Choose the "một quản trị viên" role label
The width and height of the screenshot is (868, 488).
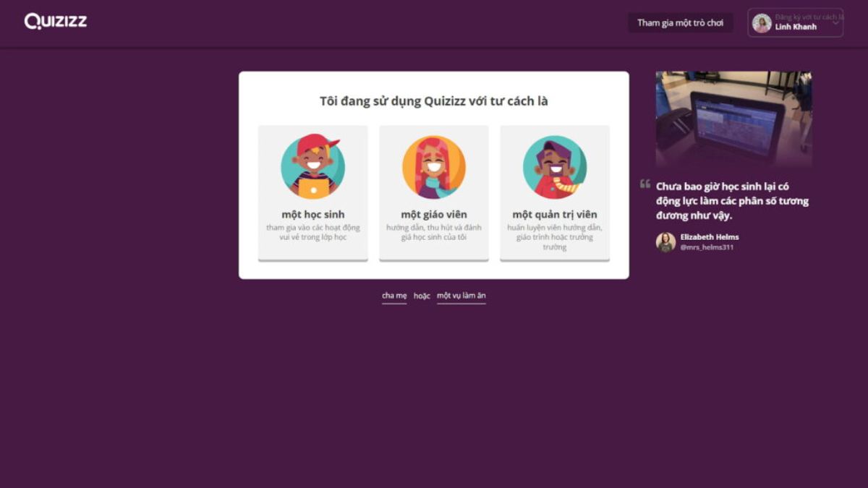coord(555,215)
